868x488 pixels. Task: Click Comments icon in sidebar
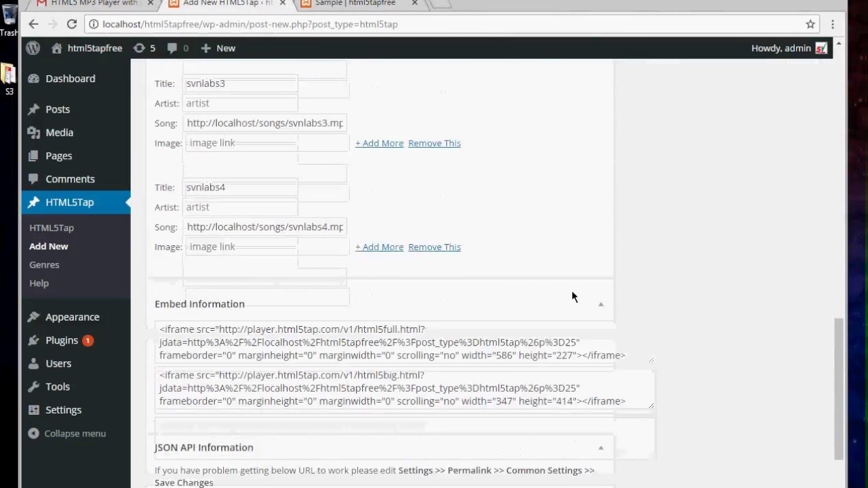[x=33, y=179]
